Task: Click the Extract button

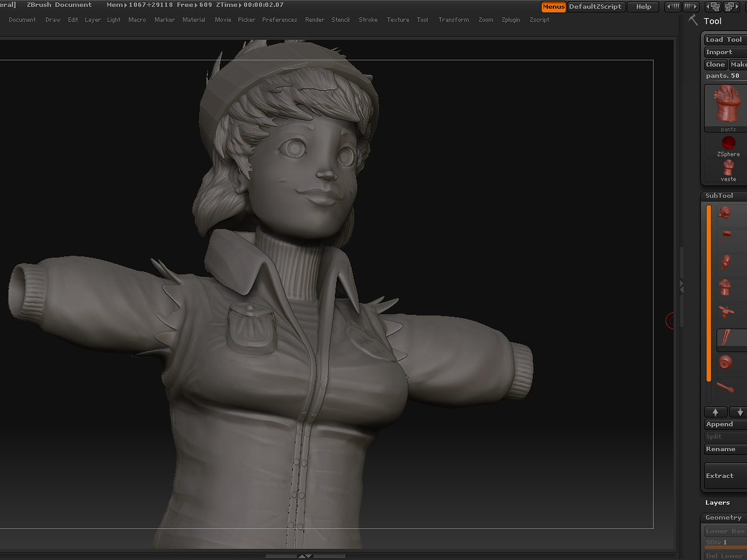Action: click(725, 476)
